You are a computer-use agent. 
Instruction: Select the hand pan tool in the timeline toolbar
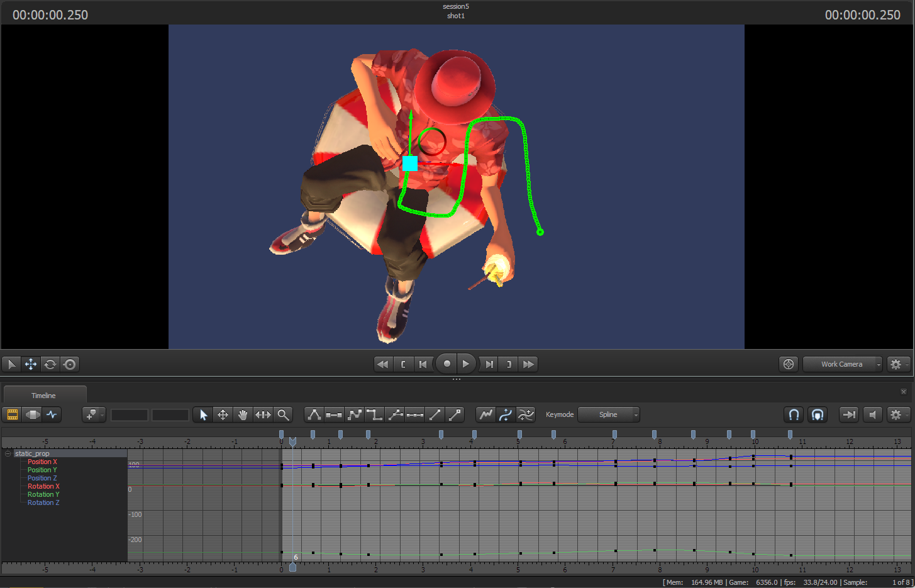[x=242, y=414]
